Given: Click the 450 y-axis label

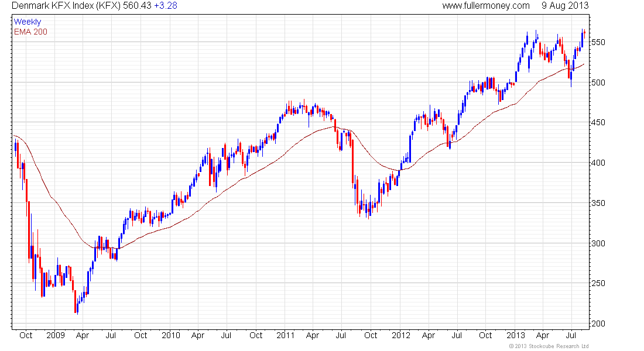Looking at the screenshot, I should click(598, 122).
